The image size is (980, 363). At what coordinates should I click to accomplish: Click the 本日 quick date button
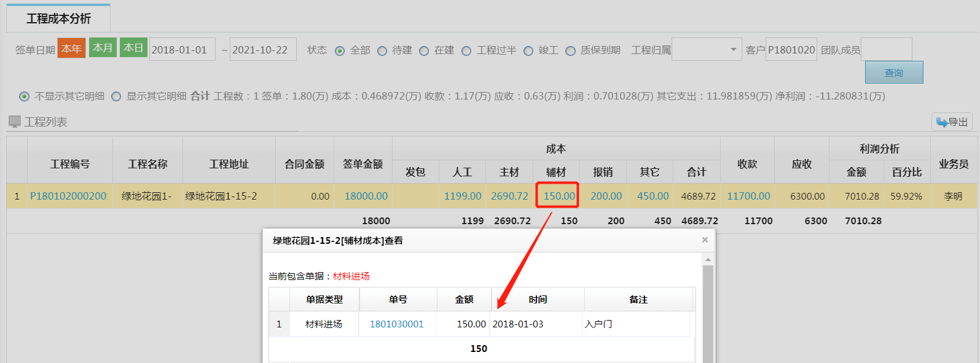tap(133, 48)
